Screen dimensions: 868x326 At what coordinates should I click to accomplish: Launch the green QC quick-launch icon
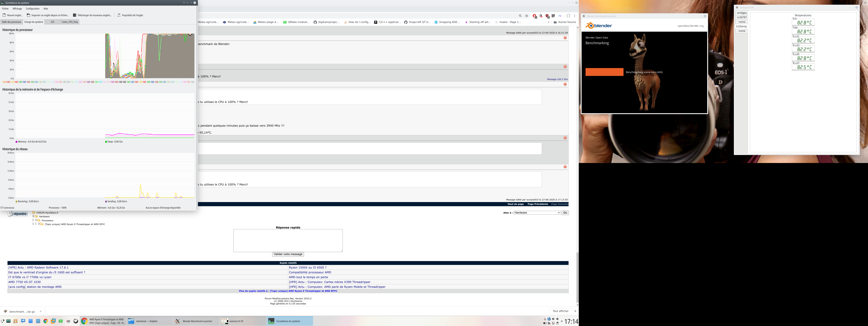(61, 321)
